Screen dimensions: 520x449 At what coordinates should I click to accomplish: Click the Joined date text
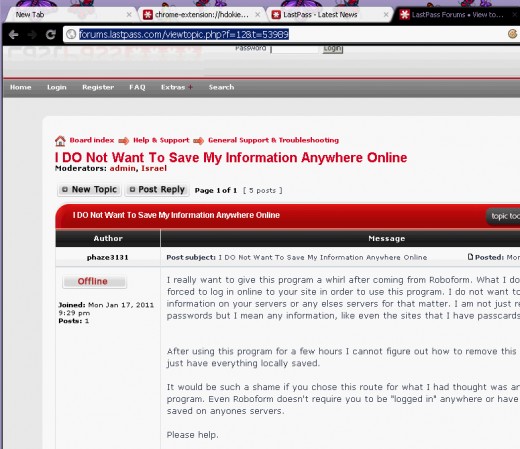tap(106, 309)
